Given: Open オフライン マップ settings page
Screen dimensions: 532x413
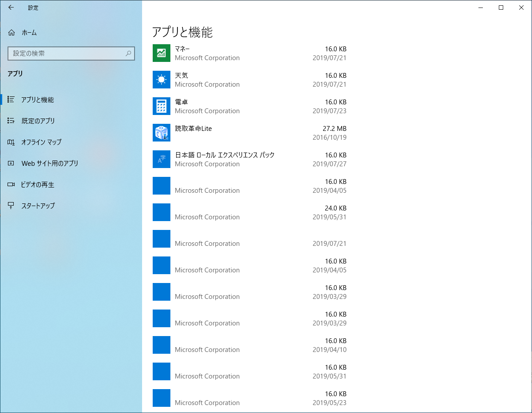Looking at the screenshot, I should tap(42, 142).
